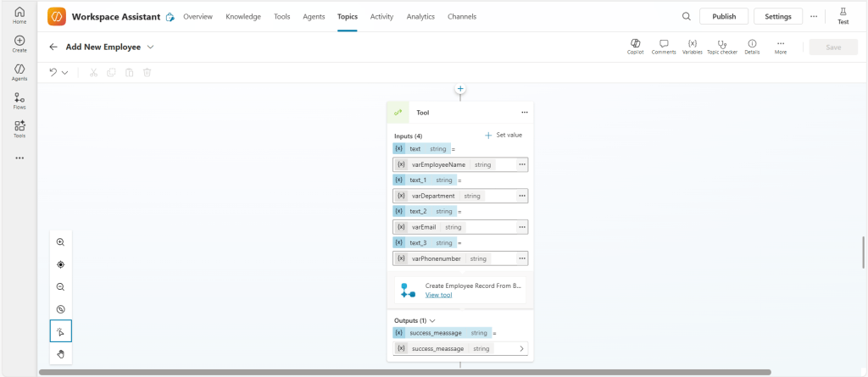Screen dimensions: 868x377
Task: Add node with plus above Tool
Action: coord(460,88)
